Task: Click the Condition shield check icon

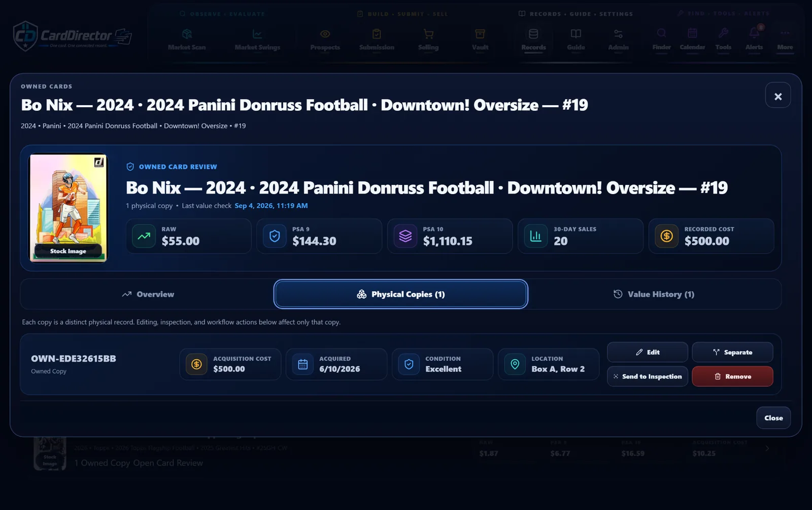Action: coord(409,364)
